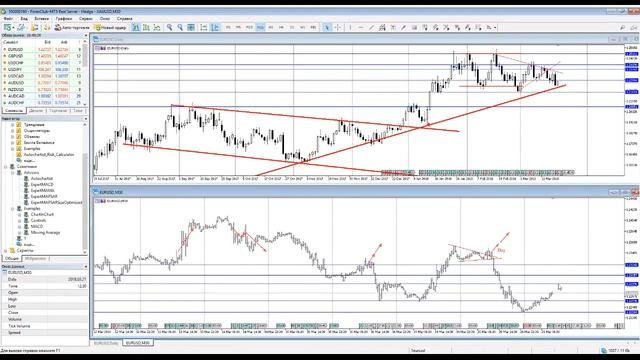The width and height of the screenshot is (640, 360).
Task: Open the Графики menu
Action: tap(64, 18)
